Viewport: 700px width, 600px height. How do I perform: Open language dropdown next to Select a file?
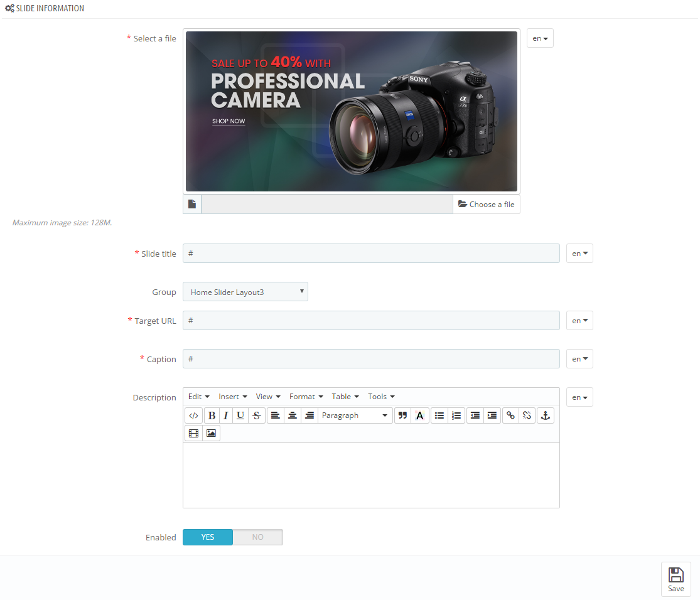(x=540, y=38)
